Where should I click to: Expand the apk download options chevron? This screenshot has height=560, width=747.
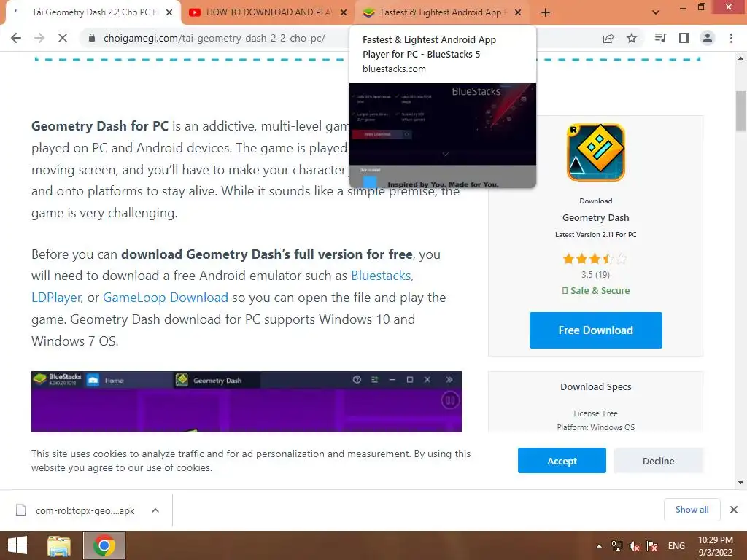coord(155,510)
